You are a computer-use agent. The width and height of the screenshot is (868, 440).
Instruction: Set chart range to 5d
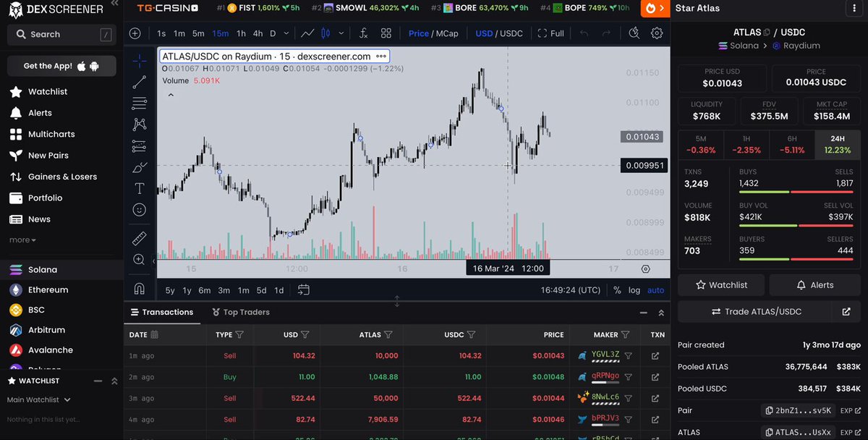tap(261, 290)
